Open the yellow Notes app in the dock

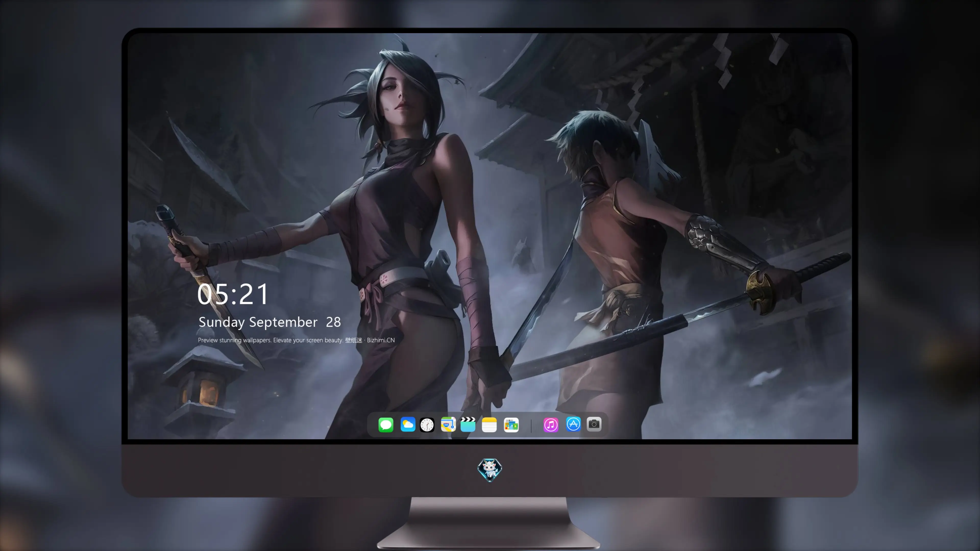click(489, 425)
